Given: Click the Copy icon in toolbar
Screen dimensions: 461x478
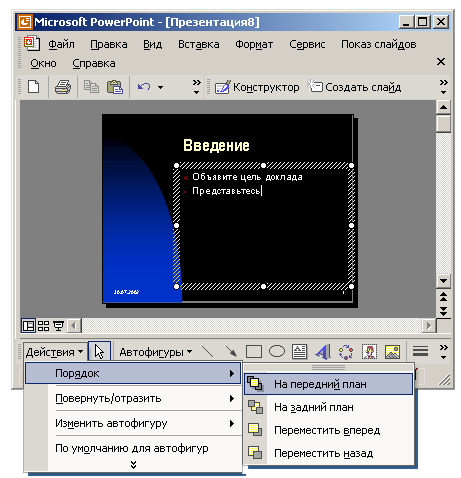Looking at the screenshot, I should [91, 87].
